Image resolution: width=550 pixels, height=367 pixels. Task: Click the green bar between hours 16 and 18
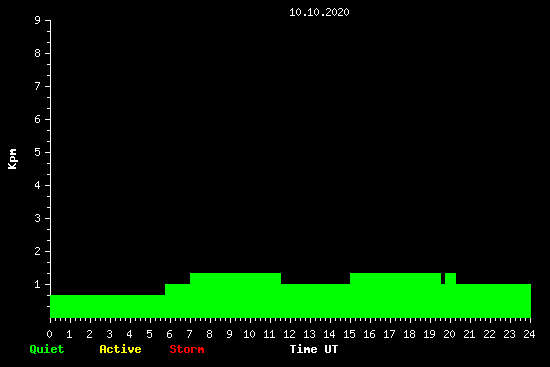pyautogui.click(x=395, y=295)
